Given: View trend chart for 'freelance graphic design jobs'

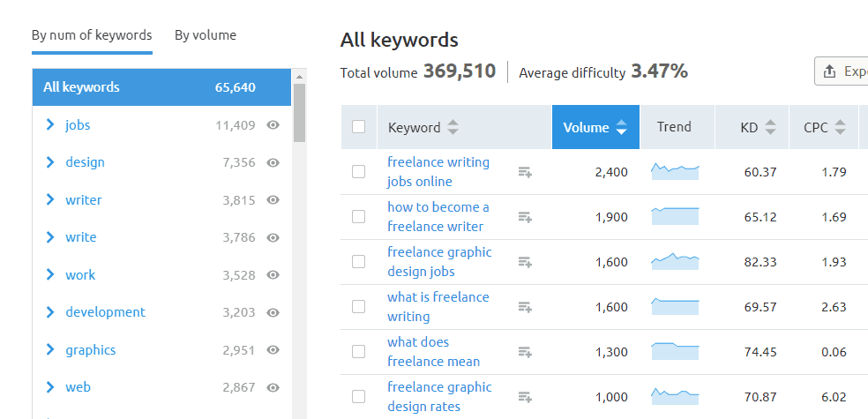Looking at the screenshot, I should coord(676,261).
